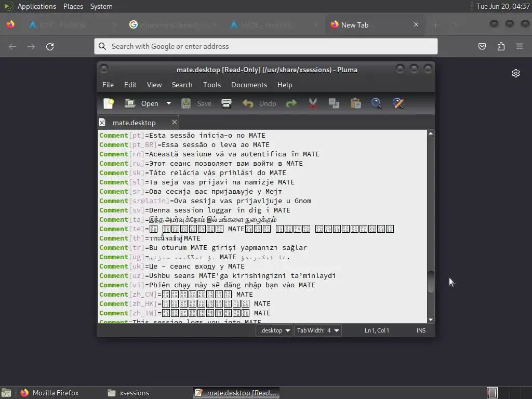The width and height of the screenshot is (532, 399).
Task: Print the document using printer icon
Action: [x=227, y=103]
